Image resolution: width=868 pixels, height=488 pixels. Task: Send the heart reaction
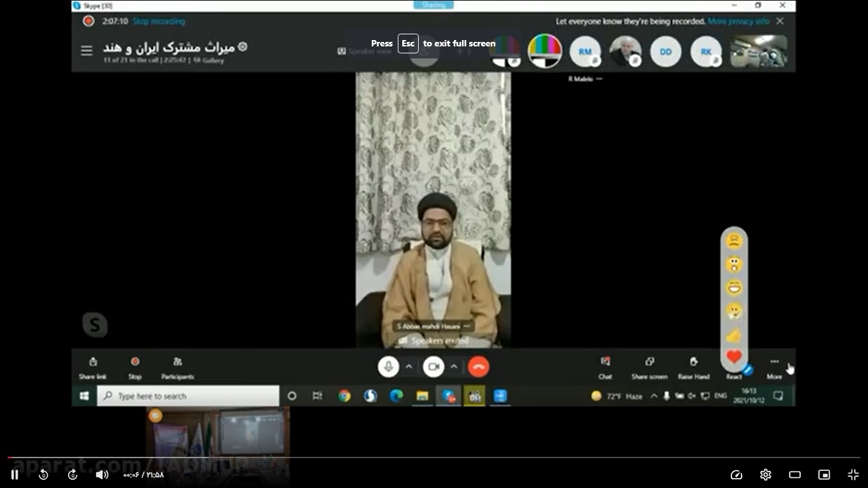(x=734, y=357)
